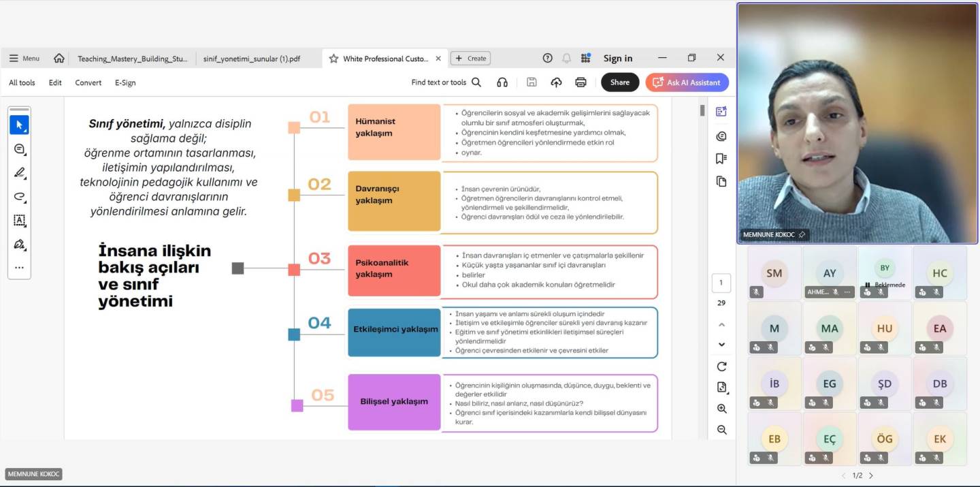Switch to the sinif_yonetimi_sunular (1).pdf tab

click(x=251, y=59)
